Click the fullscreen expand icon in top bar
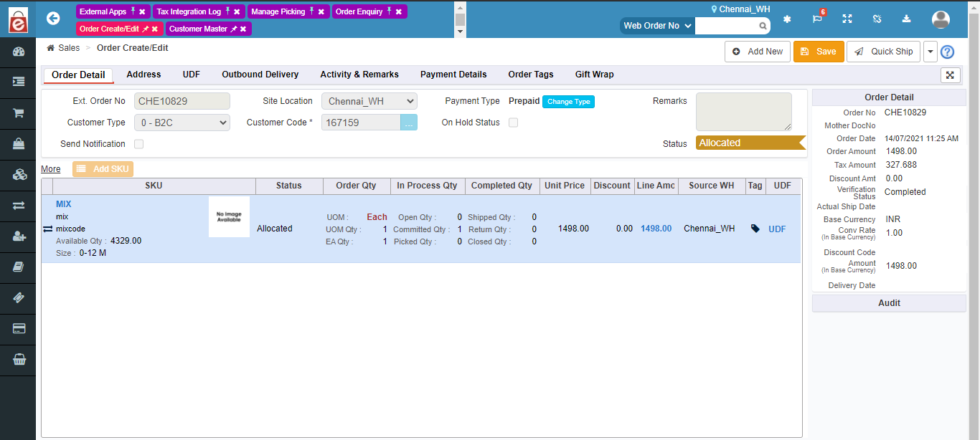 [847, 19]
